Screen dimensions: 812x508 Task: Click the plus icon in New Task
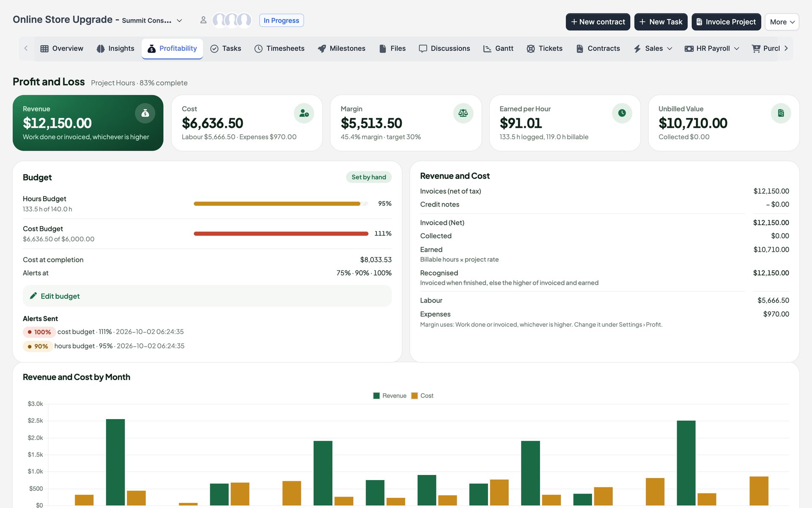642,22
